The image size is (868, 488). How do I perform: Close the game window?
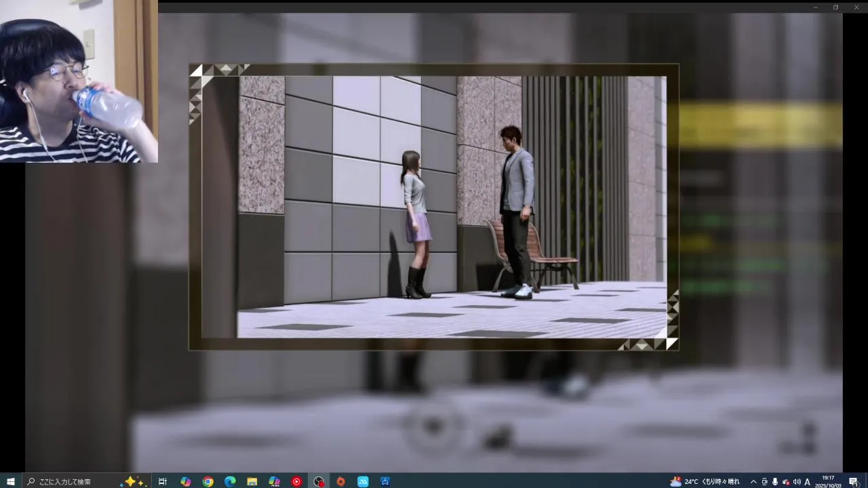point(855,7)
